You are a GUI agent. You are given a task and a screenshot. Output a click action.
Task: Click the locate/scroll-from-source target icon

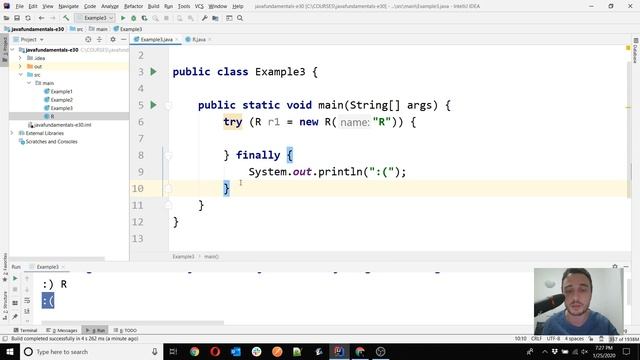pyautogui.click(x=88, y=40)
